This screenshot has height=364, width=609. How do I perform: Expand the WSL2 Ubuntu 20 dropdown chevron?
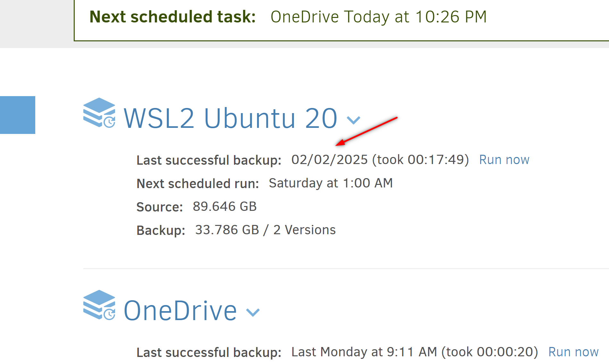click(354, 120)
